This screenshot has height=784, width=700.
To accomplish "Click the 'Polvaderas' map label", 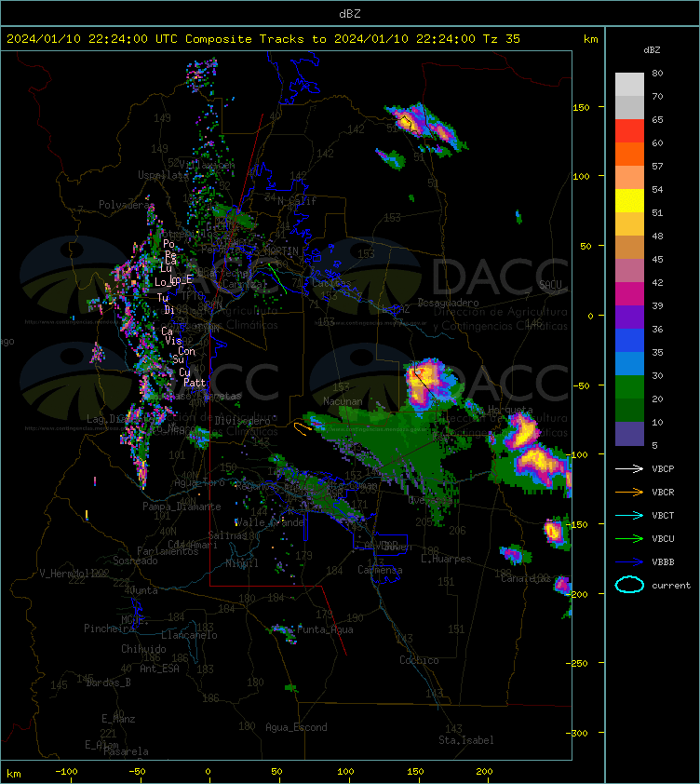I will click(x=127, y=205).
